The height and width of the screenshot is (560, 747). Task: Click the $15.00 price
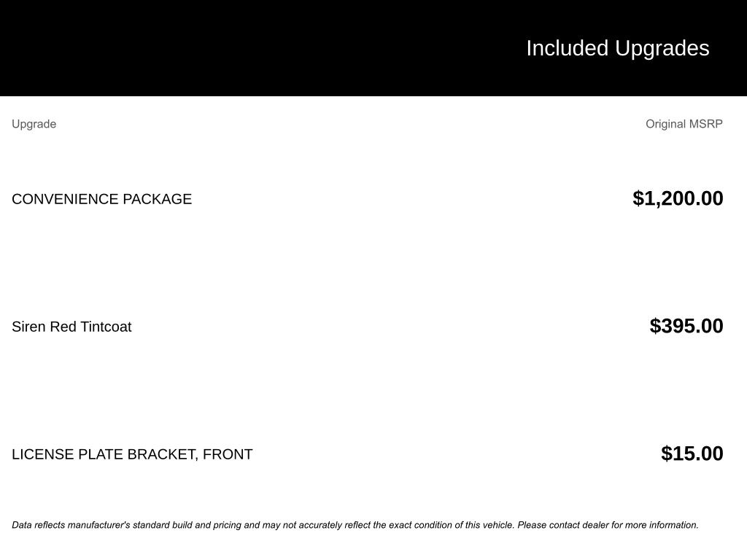point(692,454)
